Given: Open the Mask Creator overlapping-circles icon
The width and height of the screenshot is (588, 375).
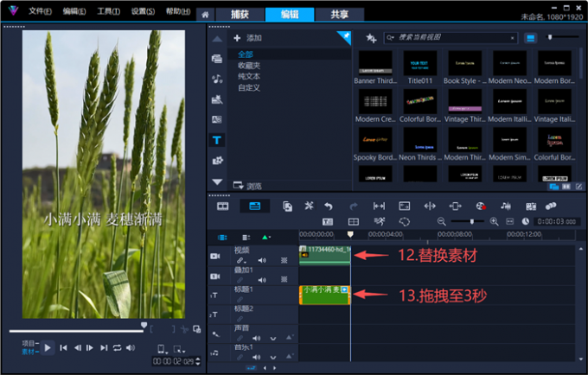Looking at the screenshot, I should 551,206.
